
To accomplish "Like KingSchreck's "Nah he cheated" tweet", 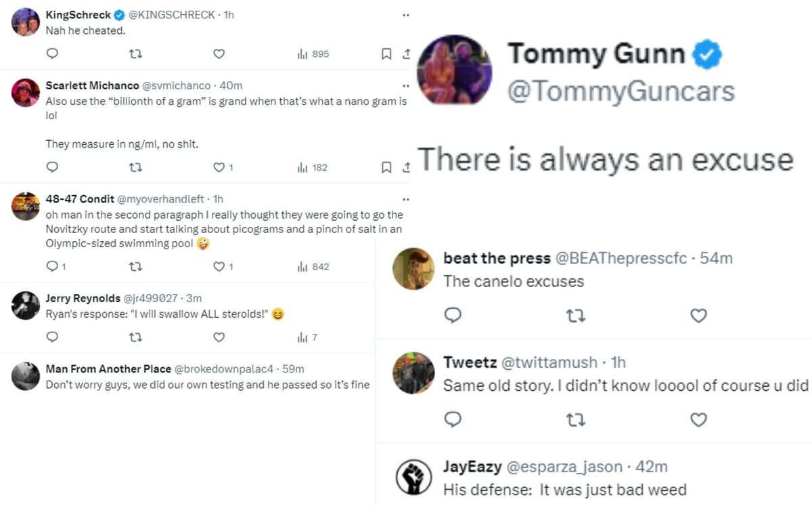I will pos(218,54).
